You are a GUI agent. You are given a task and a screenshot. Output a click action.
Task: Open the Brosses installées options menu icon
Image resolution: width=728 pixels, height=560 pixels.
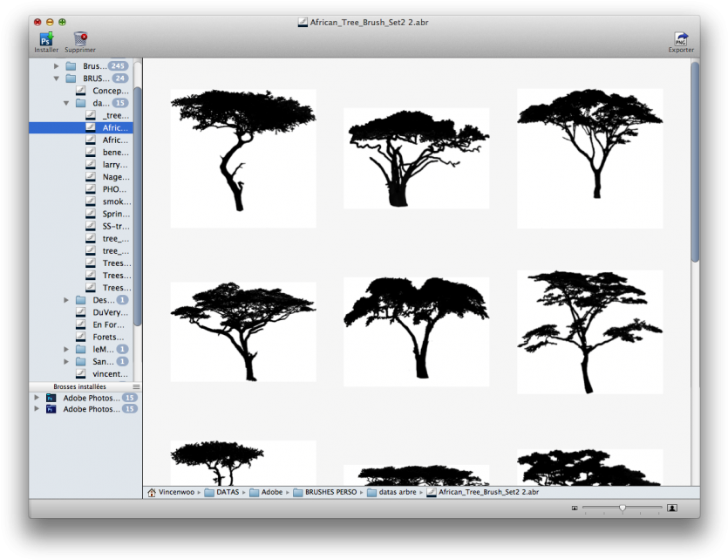point(136,386)
